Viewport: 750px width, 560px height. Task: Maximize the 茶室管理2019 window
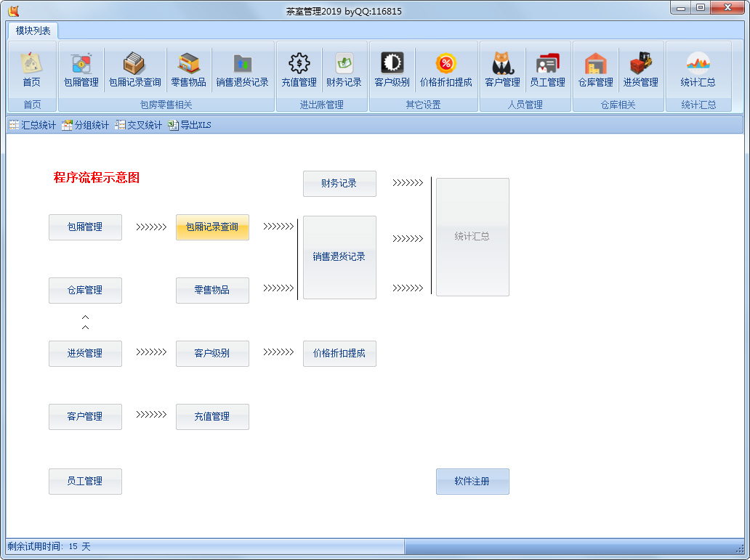tap(701, 8)
